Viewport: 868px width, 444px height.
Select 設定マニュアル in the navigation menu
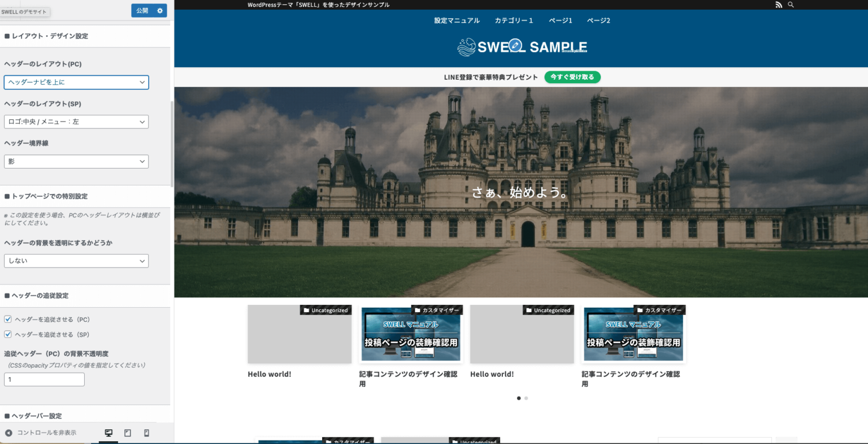tap(457, 20)
